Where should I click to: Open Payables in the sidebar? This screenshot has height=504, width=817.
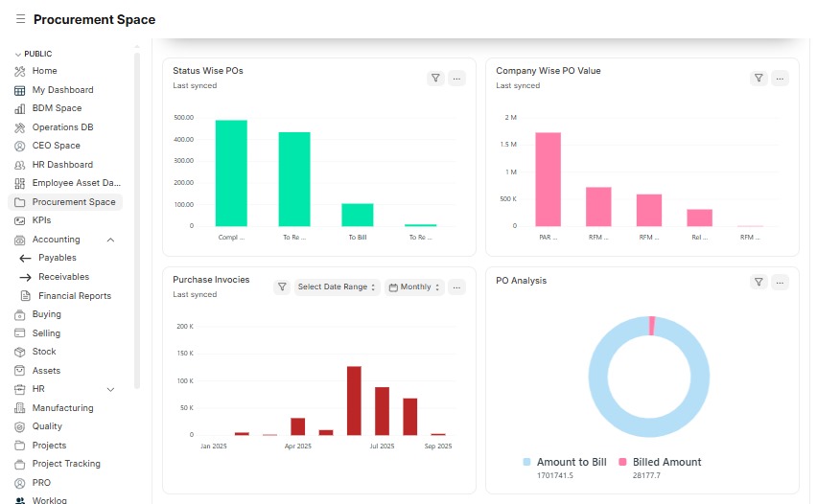click(58, 258)
